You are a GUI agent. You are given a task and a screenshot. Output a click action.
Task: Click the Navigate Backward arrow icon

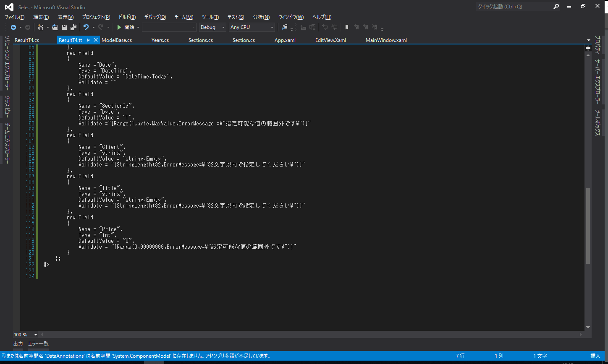coord(13,27)
